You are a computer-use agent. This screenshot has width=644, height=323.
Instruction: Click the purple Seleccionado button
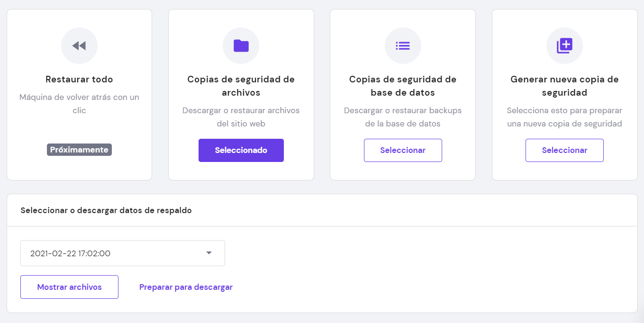(241, 150)
